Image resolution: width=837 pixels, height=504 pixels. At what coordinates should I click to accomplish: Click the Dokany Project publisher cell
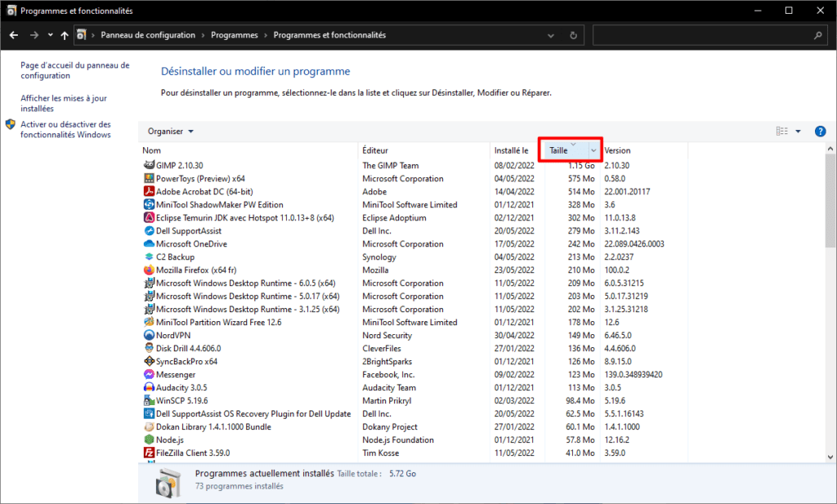(x=390, y=426)
